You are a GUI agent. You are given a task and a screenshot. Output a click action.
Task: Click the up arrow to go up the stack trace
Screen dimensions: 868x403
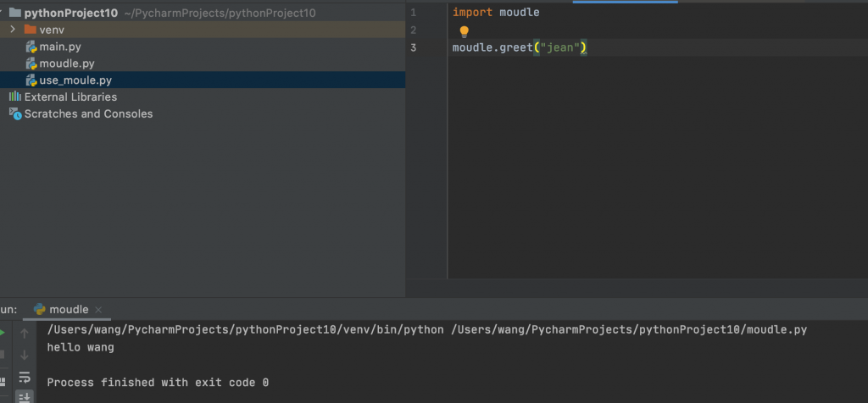pos(25,333)
